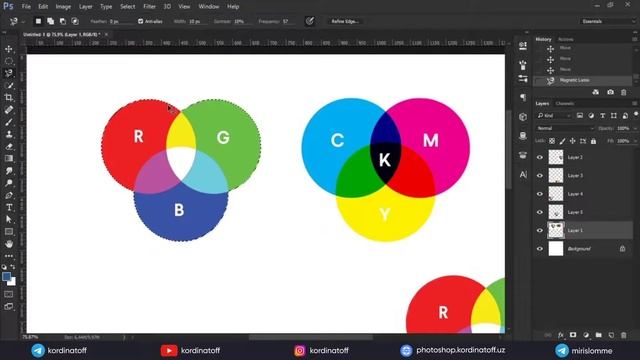The image size is (640, 360).
Task: Open the File menu
Action: (26, 7)
